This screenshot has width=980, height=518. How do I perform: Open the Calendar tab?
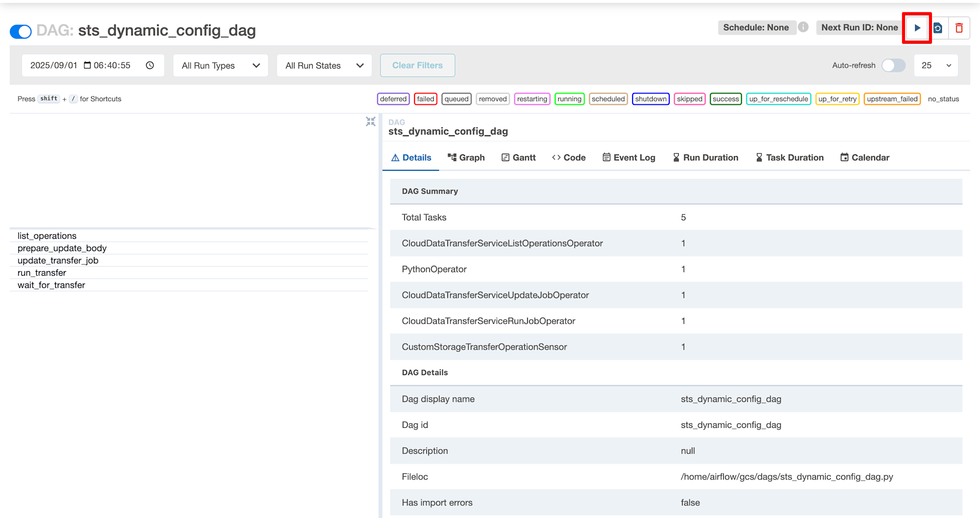[x=865, y=157]
